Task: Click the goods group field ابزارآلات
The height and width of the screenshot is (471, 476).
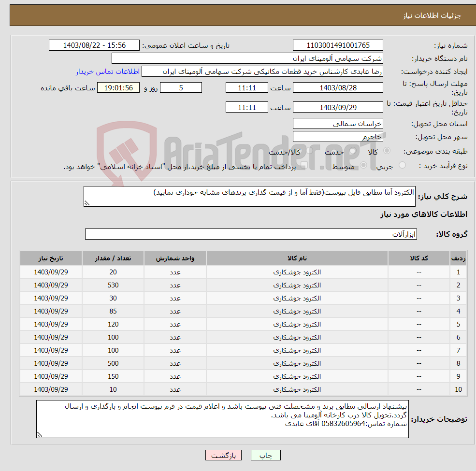Action: tap(251, 234)
